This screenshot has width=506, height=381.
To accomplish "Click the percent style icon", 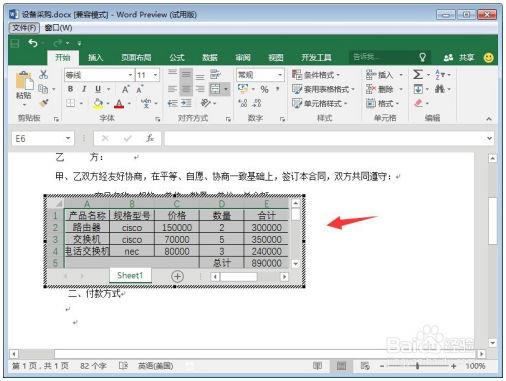I will [x=264, y=89].
